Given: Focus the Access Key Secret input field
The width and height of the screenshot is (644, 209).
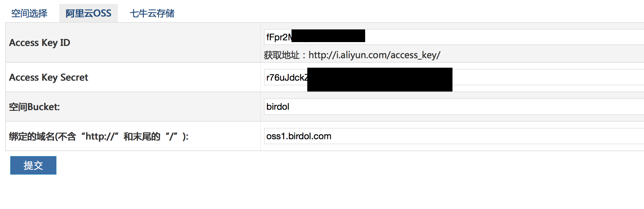Looking at the screenshot, I should pyautogui.click(x=454, y=77).
